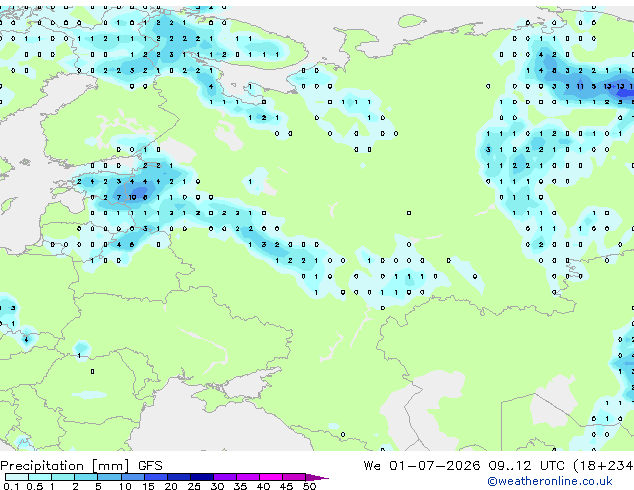Click the "Precipitation [mm] GFS" title text

[81, 466]
